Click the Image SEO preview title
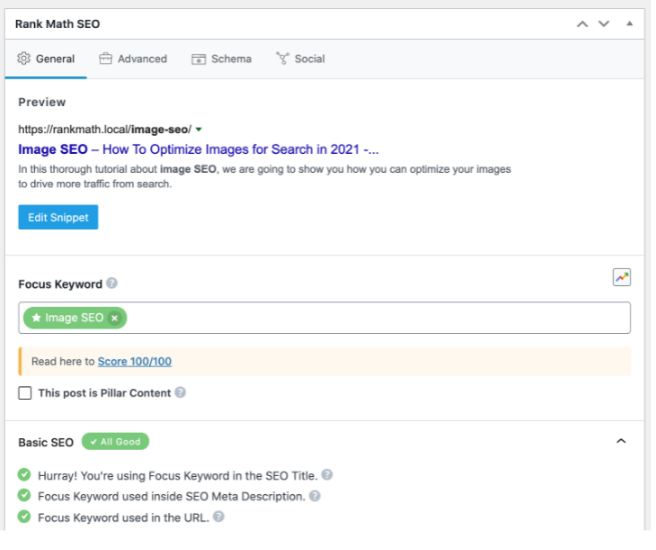Image resolution: width=656 pixels, height=550 pixels. tap(198, 149)
